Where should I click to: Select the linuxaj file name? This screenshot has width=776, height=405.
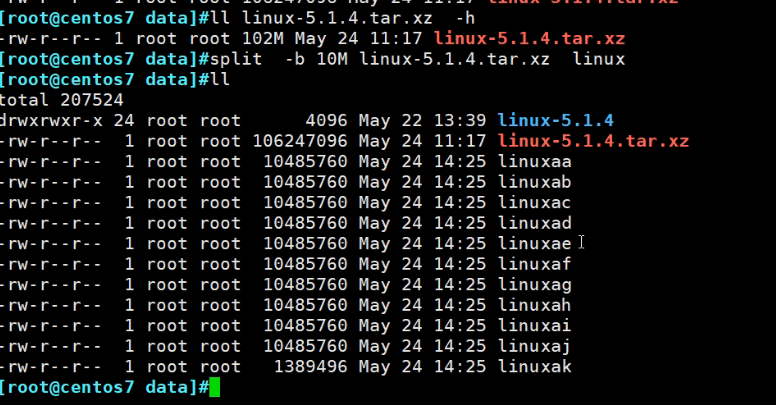(534, 346)
